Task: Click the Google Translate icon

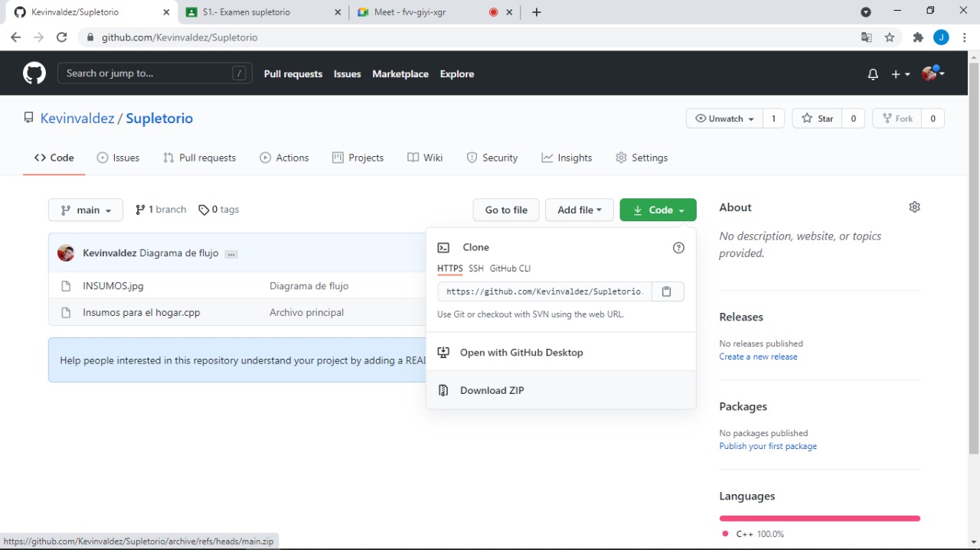Action: 867,37
